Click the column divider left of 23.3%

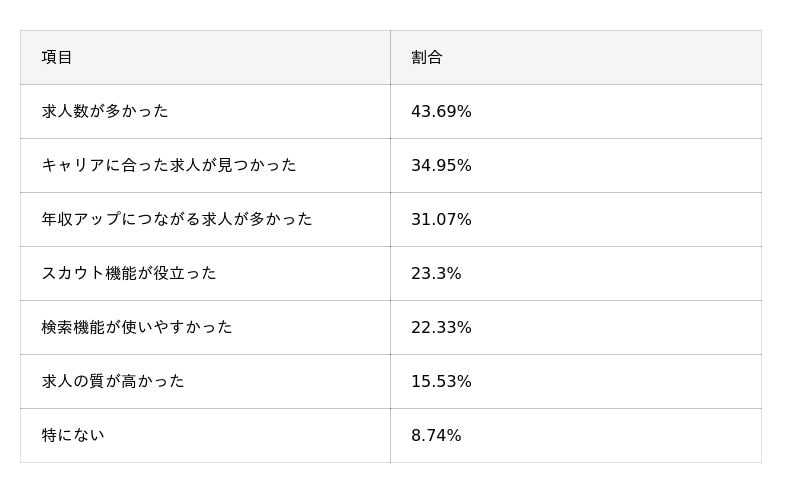click(390, 274)
